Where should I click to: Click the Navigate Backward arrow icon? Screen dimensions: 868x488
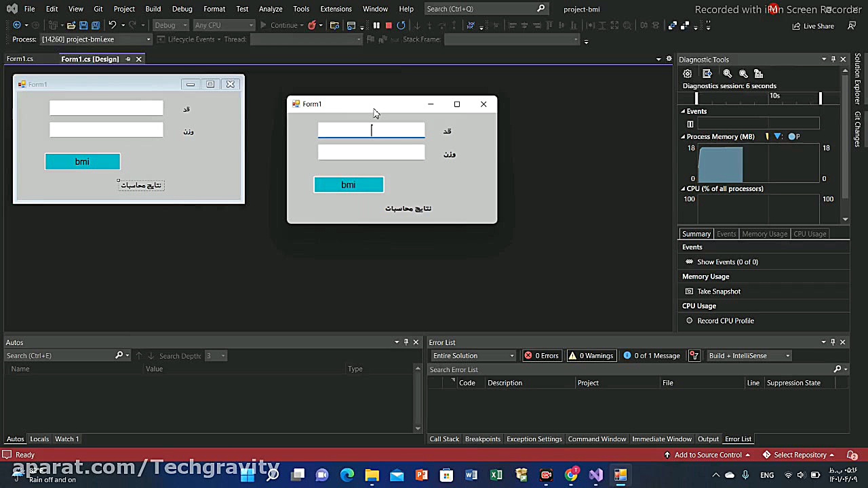tap(17, 25)
